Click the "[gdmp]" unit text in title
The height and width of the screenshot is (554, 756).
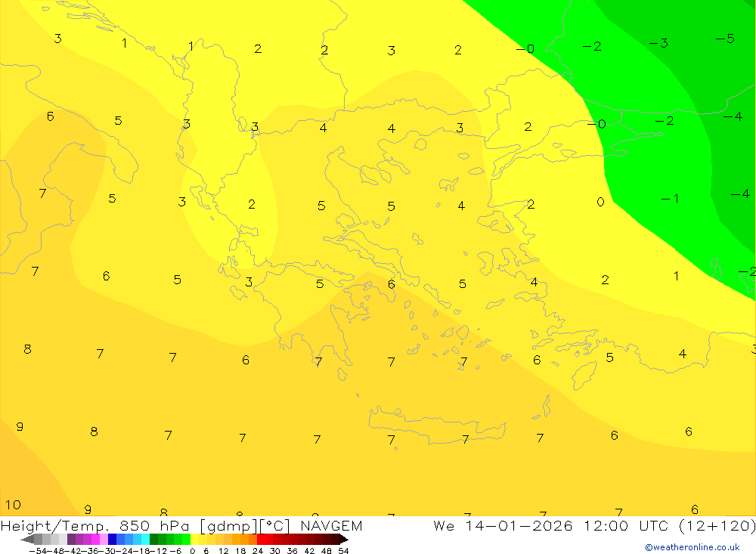tap(228, 526)
